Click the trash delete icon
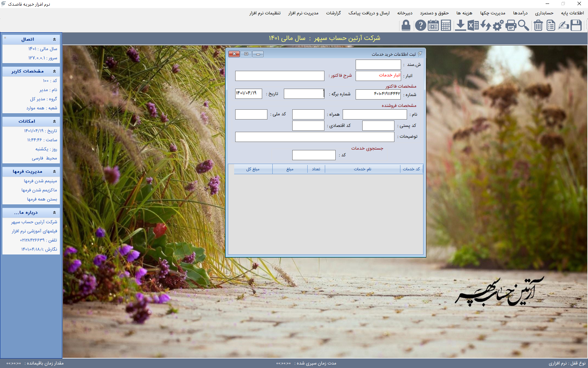The image size is (588, 368). (x=538, y=26)
